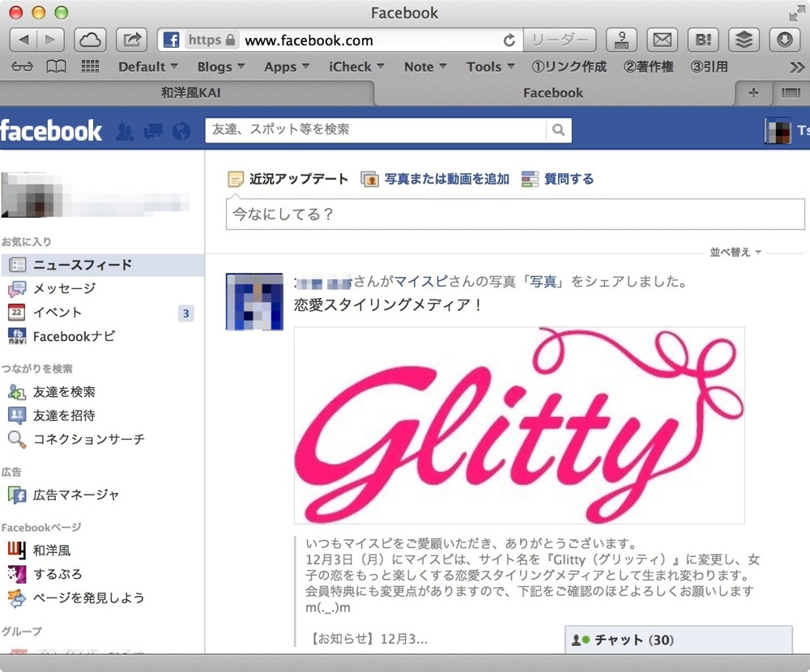Expand the Blogs bookmarks folder

[x=220, y=66]
